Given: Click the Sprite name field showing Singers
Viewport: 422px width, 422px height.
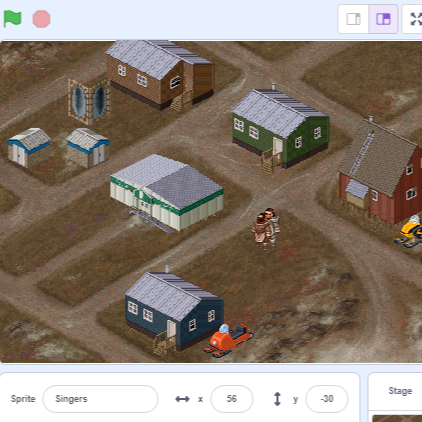Looking at the screenshot, I should tap(100, 399).
